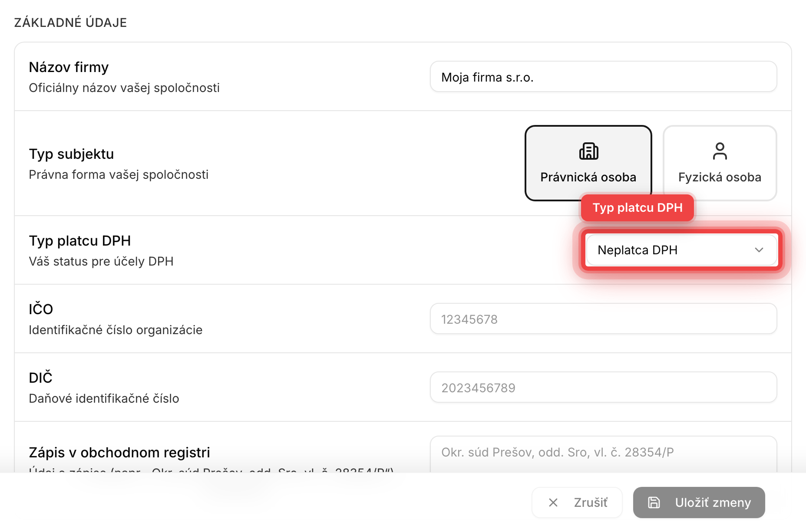The height and width of the screenshot is (532, 806).
Task: Click the ZÁKLADNÉ ÚDAJE section heading
Action: click(x=70, y=23)
